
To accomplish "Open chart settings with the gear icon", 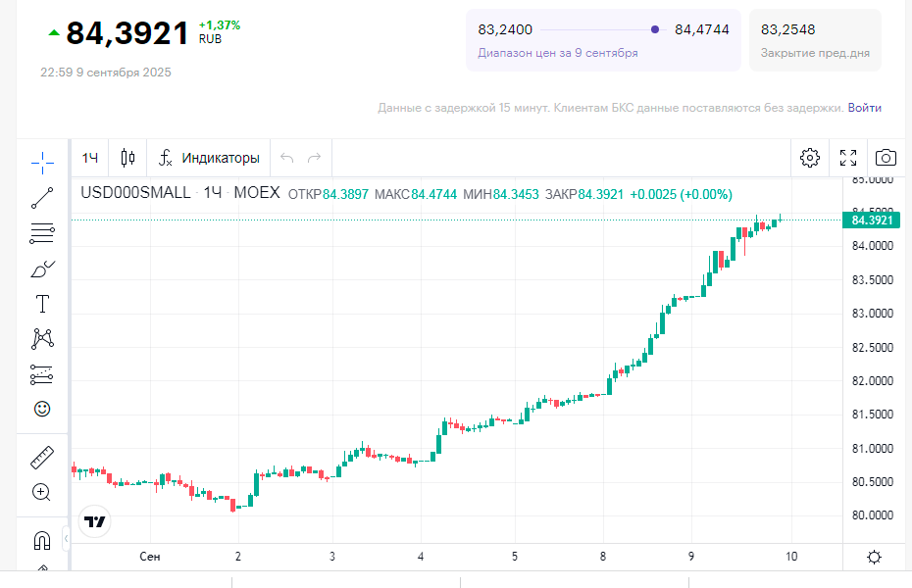I will click(x=810, y=158).
